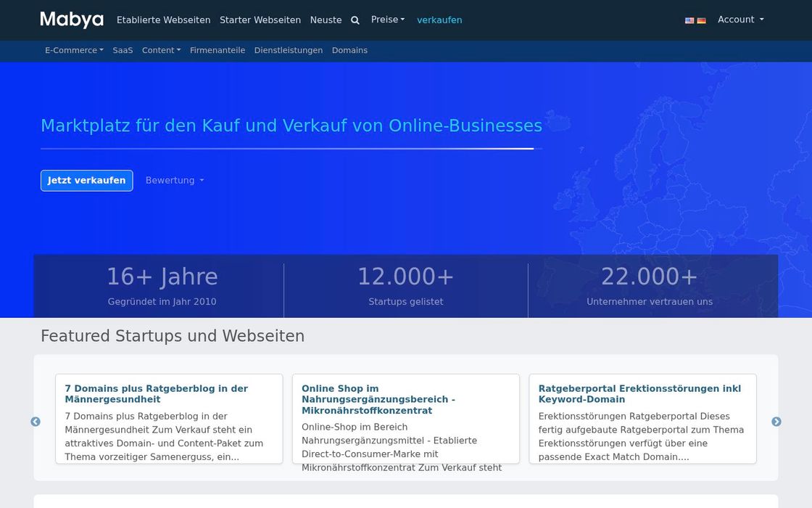
Task: Open Online Shop im Nahrungsergänzungsbereich listing
Action: [x=378, y=399]
